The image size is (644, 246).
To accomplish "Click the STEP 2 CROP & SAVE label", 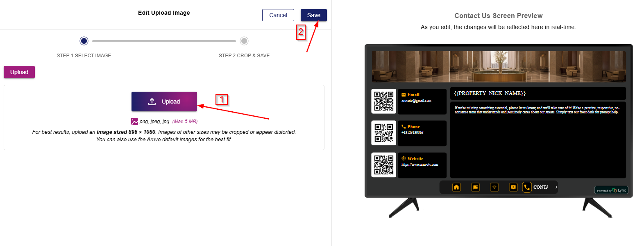I will click(x=244, y=56).
